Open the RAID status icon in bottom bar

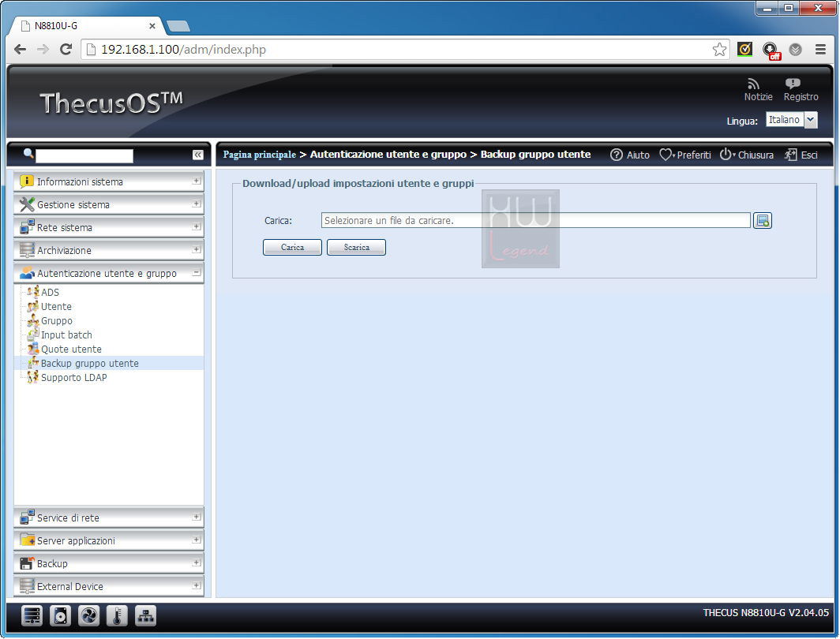[x=32, y=616]
